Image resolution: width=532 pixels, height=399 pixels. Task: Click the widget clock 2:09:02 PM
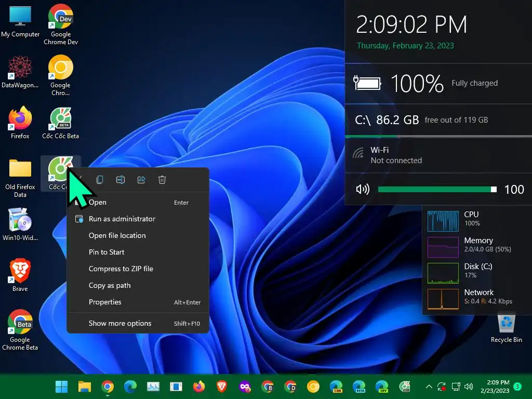[411, 24]
